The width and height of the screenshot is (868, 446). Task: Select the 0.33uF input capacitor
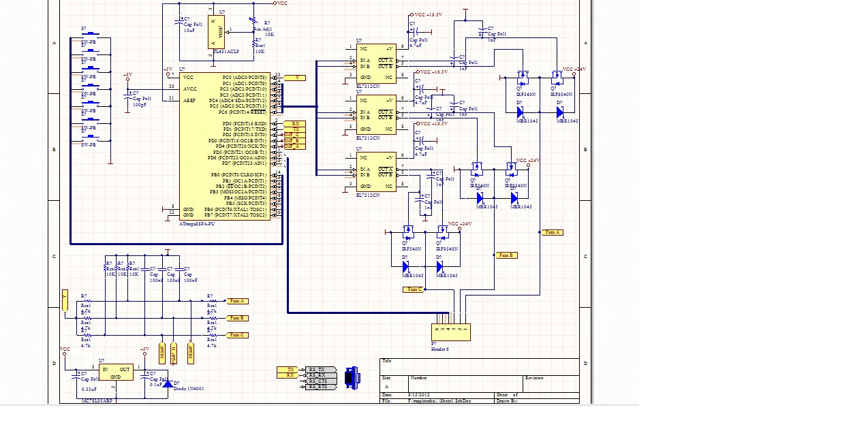(76, 375)
